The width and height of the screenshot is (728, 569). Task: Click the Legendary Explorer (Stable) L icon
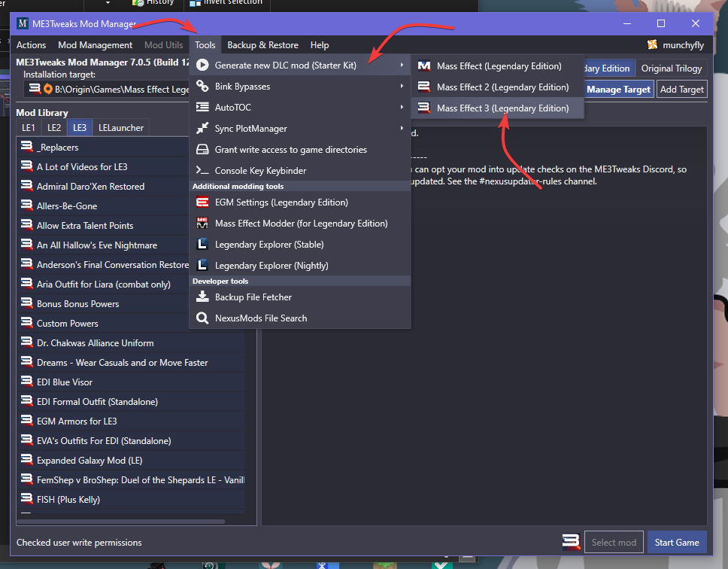(202, 244)
